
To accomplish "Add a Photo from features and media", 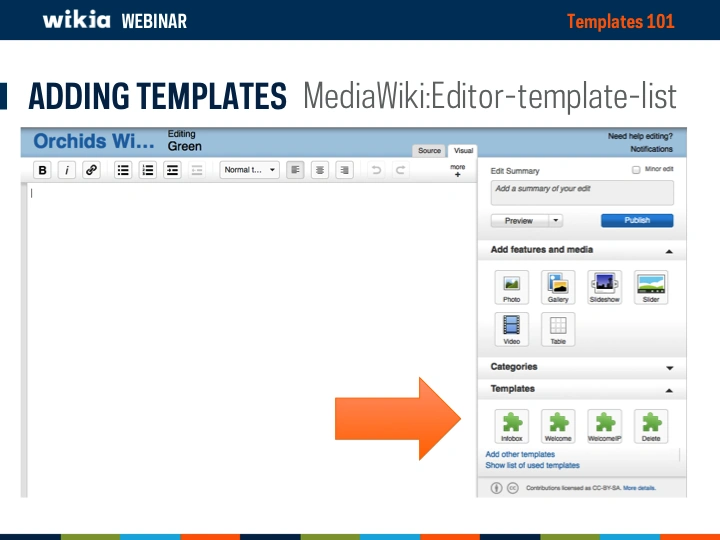I will pos(511,286).
